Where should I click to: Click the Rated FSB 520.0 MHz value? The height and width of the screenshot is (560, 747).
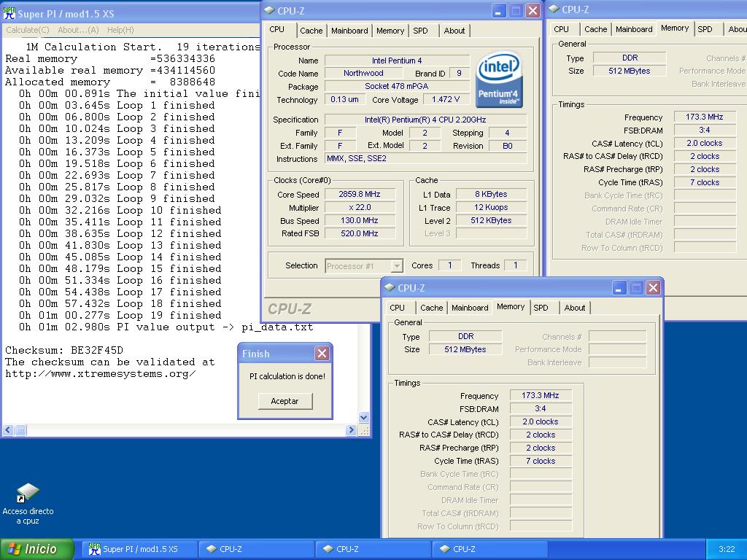coord(360,233)
